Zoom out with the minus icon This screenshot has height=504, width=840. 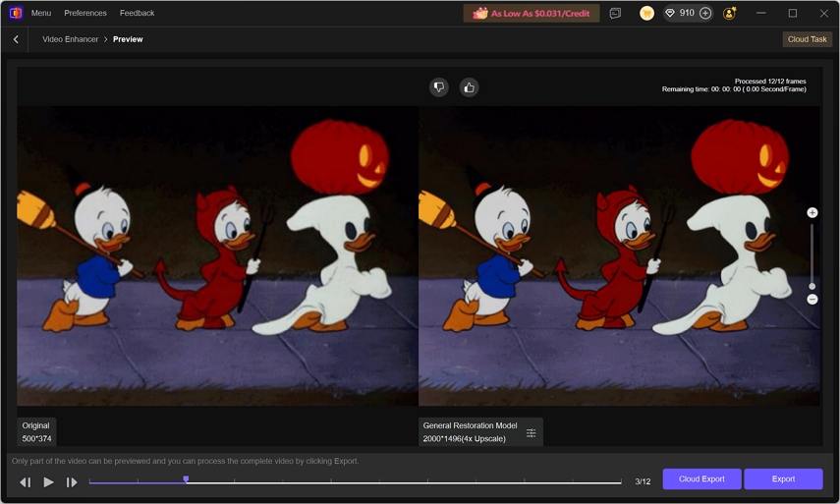(x=812, y=299)
